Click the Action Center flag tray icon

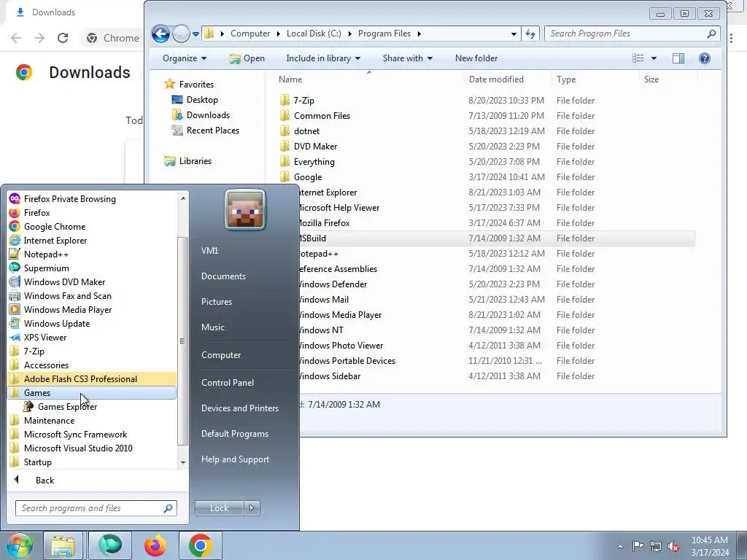pyautogui.click(x=638, y=546)
